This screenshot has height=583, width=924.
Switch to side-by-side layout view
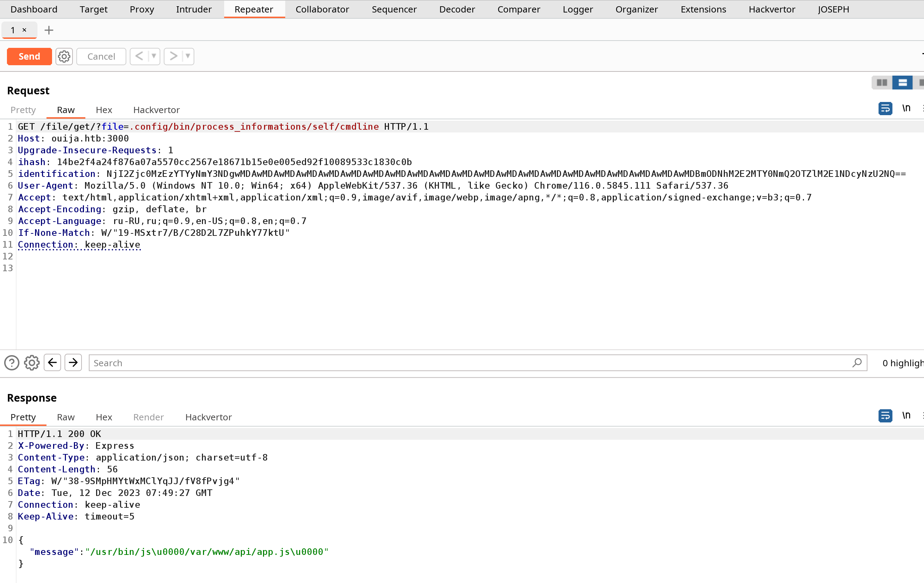click(882, 83)
